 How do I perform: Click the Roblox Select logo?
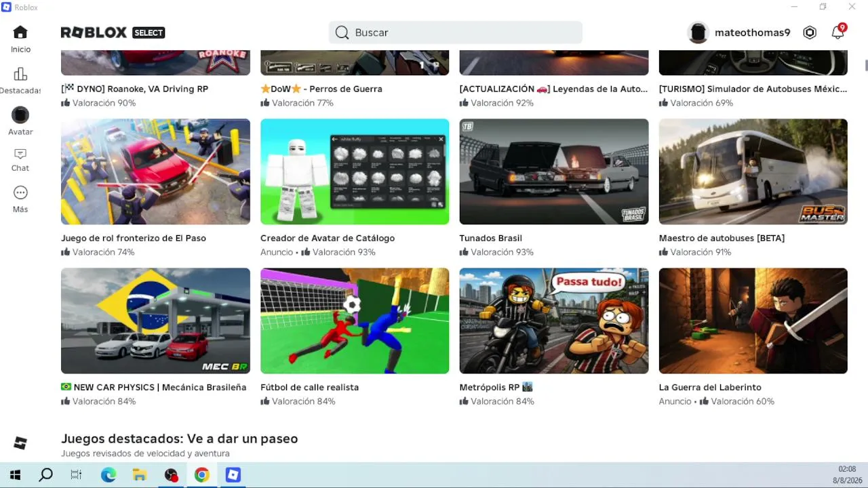tap(113, 33)
